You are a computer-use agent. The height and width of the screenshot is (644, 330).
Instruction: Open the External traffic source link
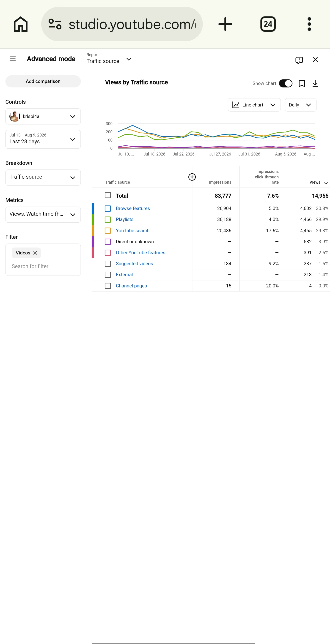[124, 275]
